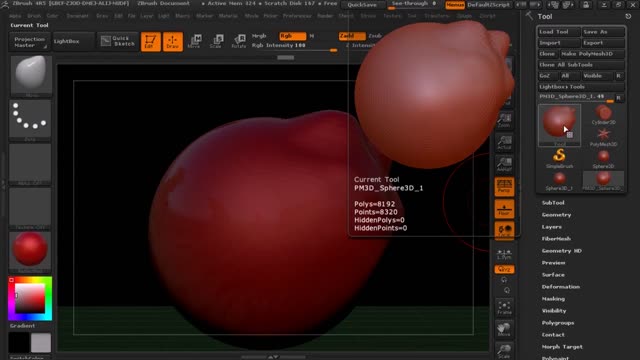Select the SimpleBrush tool
The height and width of the screenshot is (360, 640).
point(560,159)
